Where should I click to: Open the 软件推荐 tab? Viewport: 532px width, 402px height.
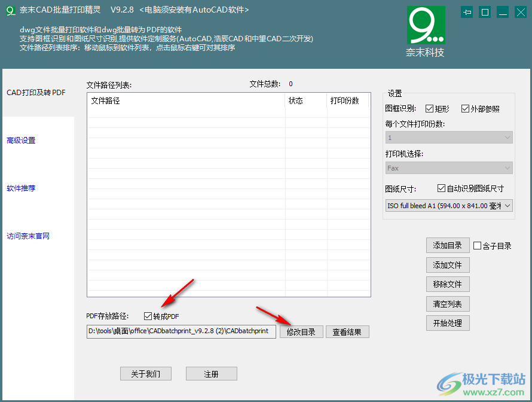[21, 188]
